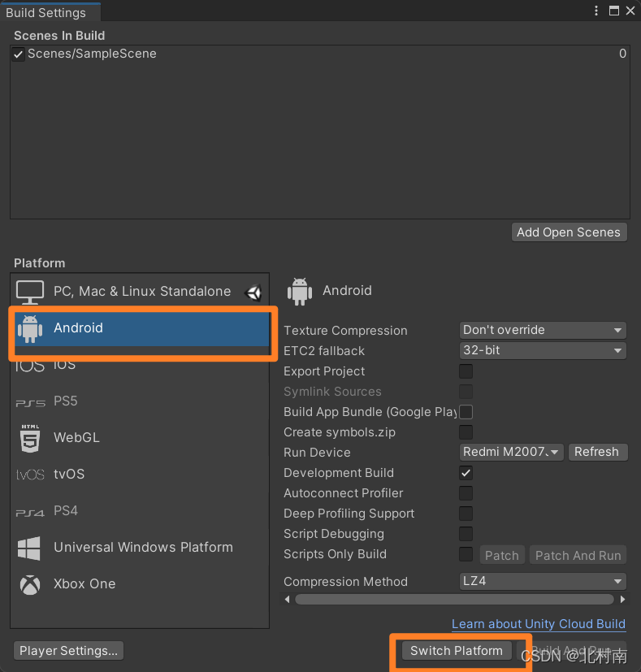Click the Android robot icon in platform list

(x=30, y=329)
